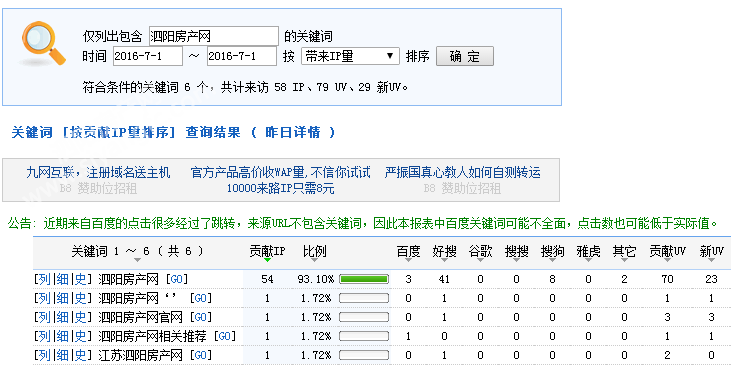
Task: Open the ad 九网互联,注册域名送主机
Action: 98,173
